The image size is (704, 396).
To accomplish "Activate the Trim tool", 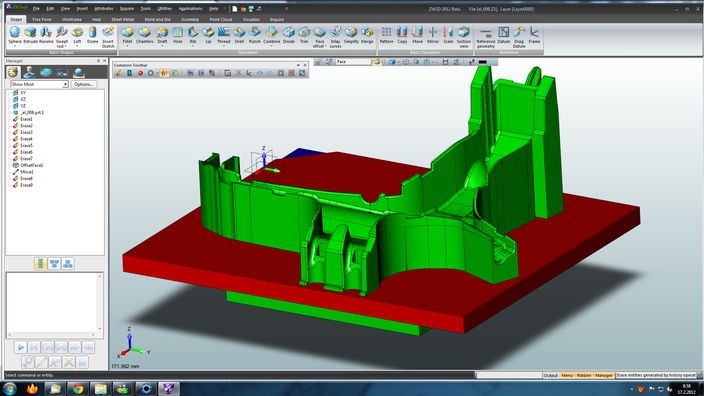I will 304,35.
